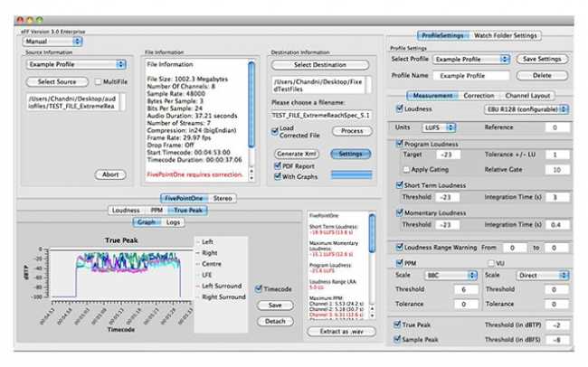588x367 pixels.
Task: Click the Tolerance +/- LU field
Action: tap(557, 155)
